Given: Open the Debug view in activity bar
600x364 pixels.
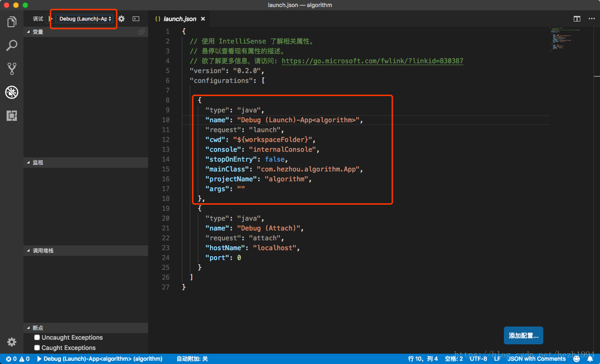Looking at the screenshot, I should 12,92.
